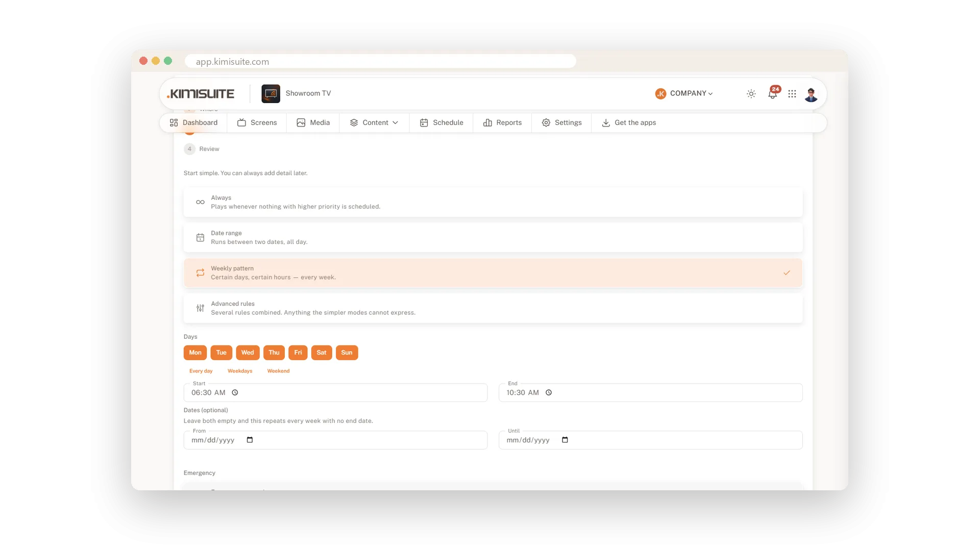Click the Settings gear icon
980x551 pixels.
546,123
